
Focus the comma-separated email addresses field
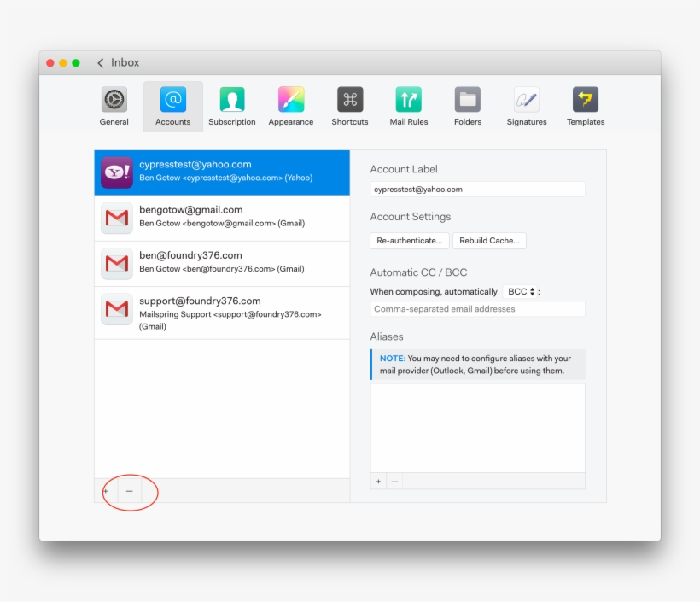pos(477,309)
